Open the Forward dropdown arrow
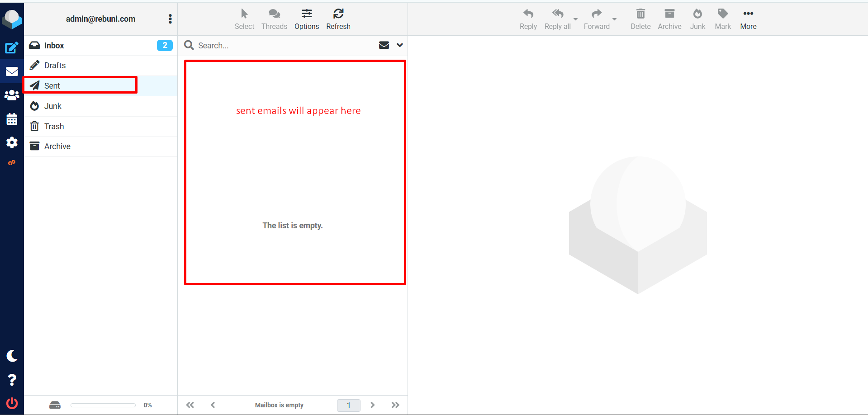Viewport: 868px width, 415px height. pyautogui.click(x=614, y=19)
